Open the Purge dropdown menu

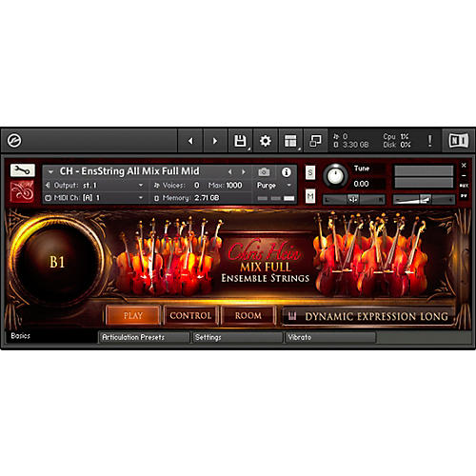tap(274, 186)
